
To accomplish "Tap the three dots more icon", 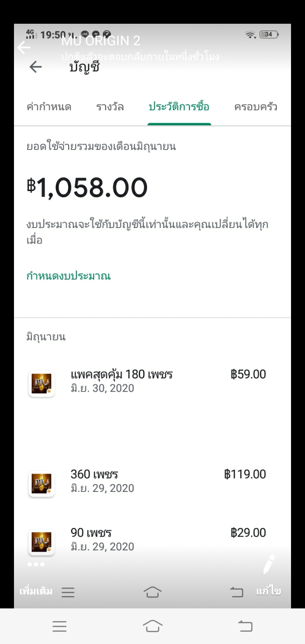I will pyautogui.click(x=36, y=564).
